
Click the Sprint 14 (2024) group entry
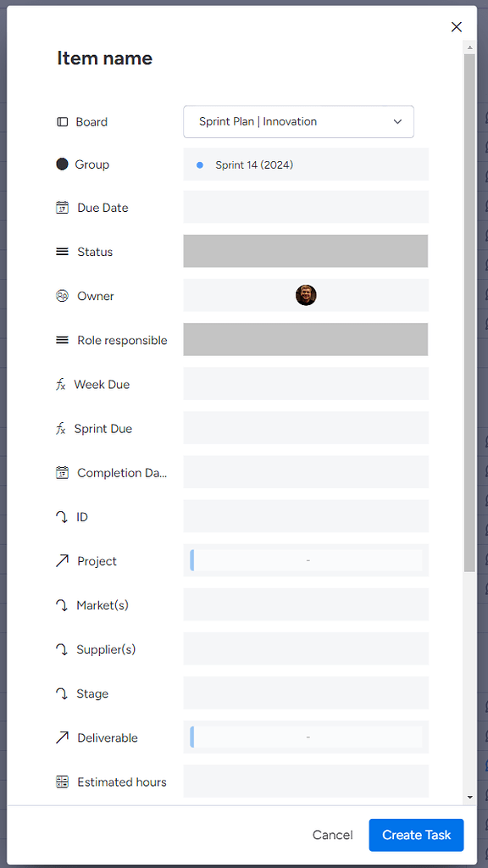click(x=305, y=164)
